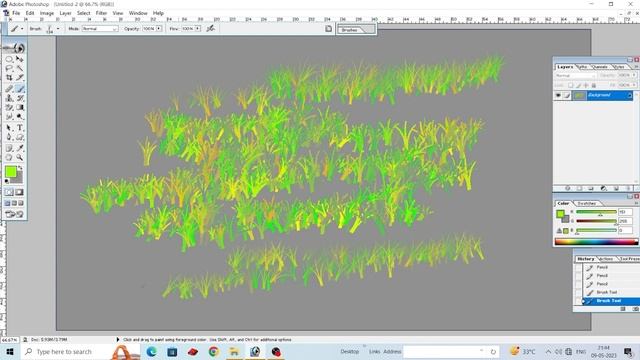Select the Move tool
This screenshot has width=640, height=360.
20,59
